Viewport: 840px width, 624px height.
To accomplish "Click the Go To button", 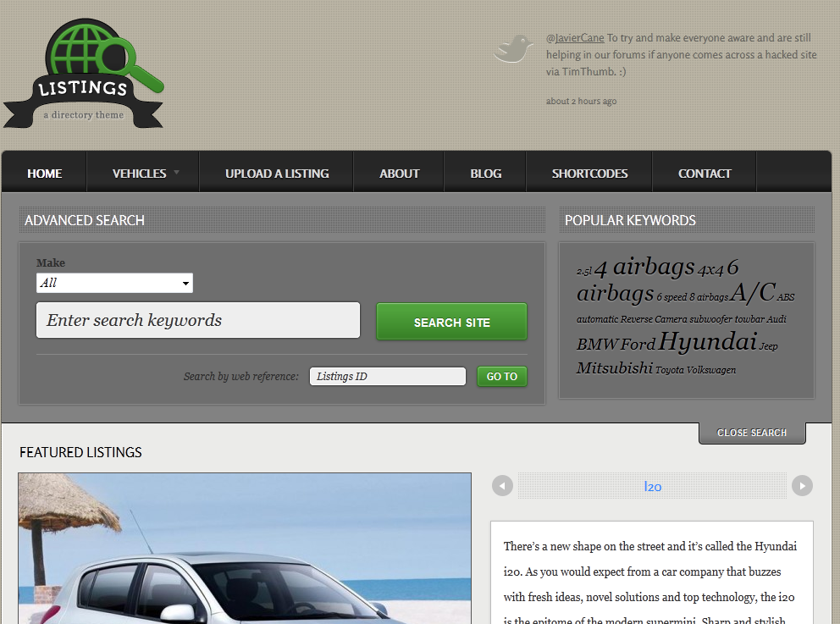I will point(502,377).
